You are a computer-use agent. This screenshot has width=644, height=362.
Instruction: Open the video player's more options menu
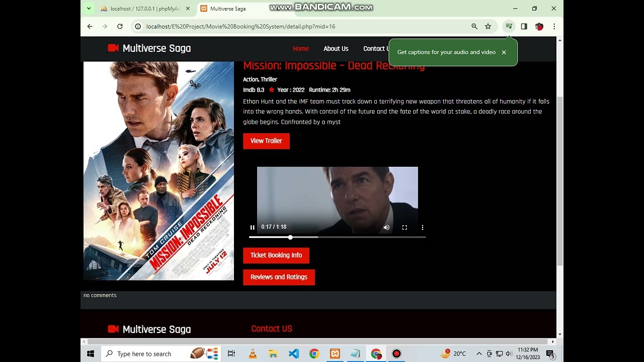[422, 227]
